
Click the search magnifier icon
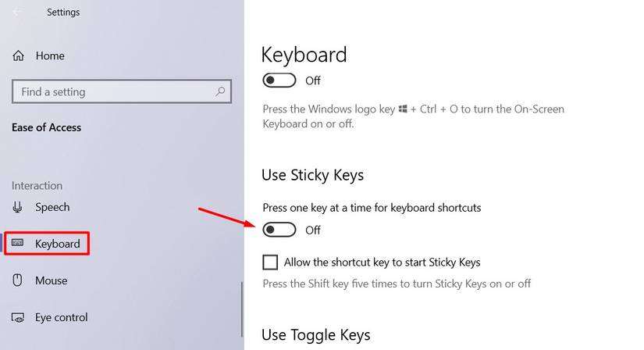coord(220,91)
